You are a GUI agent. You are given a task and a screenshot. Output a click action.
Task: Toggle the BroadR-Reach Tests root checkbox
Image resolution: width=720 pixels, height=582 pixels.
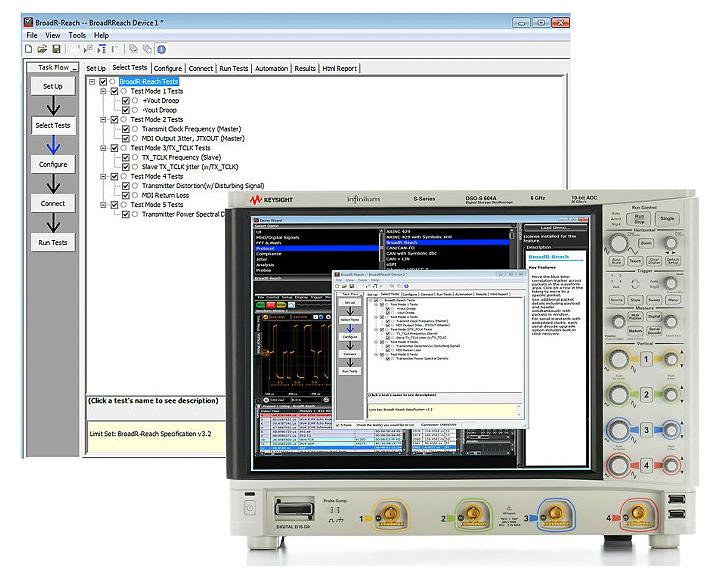[103, 82]
